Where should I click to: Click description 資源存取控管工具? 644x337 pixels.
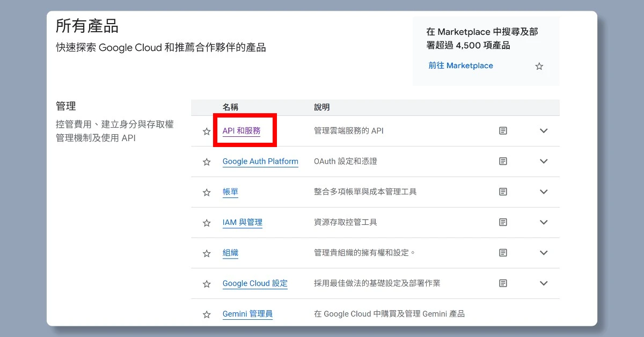tap(346, 222)
